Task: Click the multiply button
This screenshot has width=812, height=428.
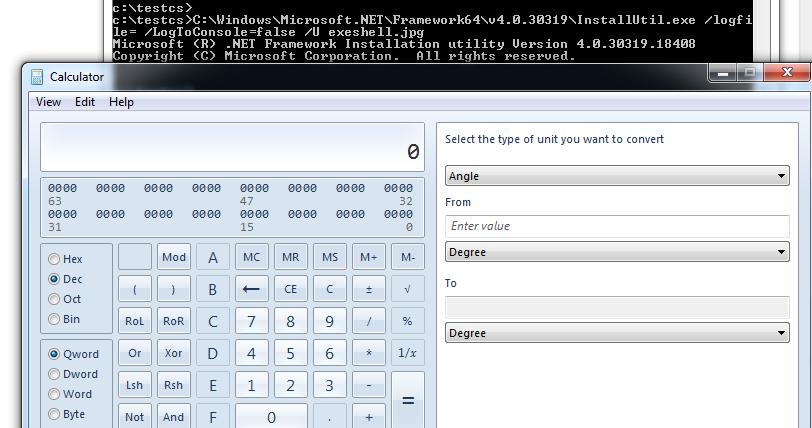Action: point(369,353)
